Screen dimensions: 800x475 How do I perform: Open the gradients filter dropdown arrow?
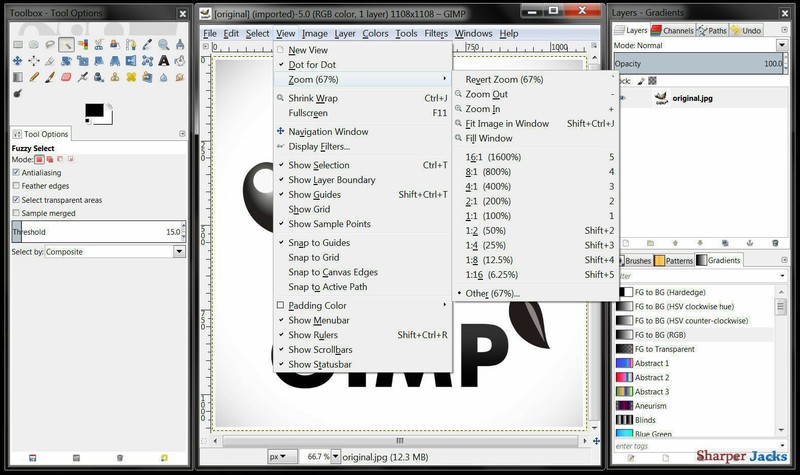click(782, 276)
